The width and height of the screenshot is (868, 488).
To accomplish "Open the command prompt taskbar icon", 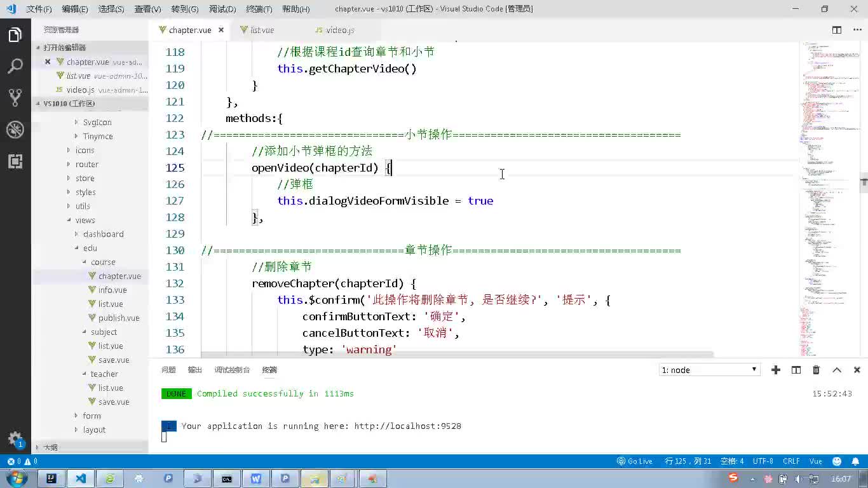I will click(227, 478).
